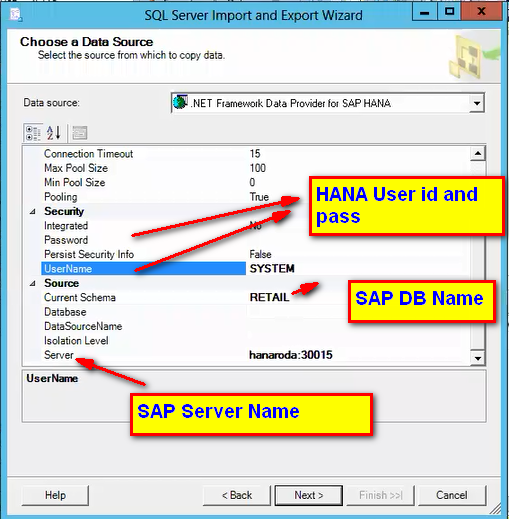Open the Data source dropdown
Image resolution: width=509 pixels, height=519 pixels.
tap(477, 103)
